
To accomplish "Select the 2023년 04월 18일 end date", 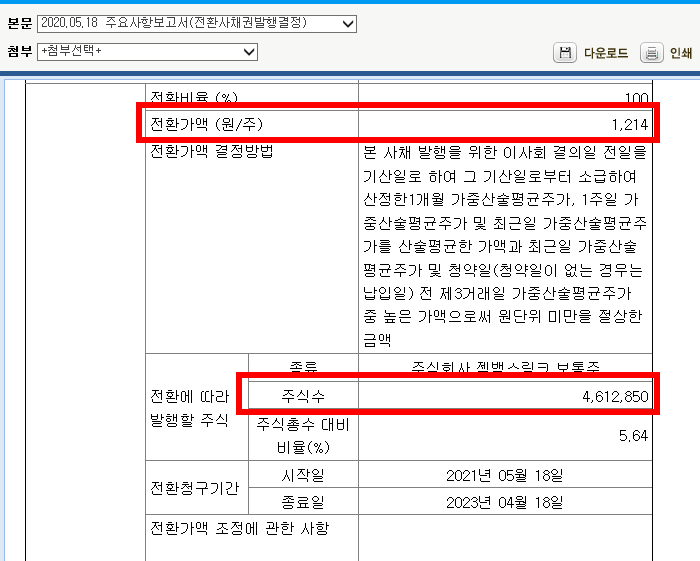I will 504,501.
